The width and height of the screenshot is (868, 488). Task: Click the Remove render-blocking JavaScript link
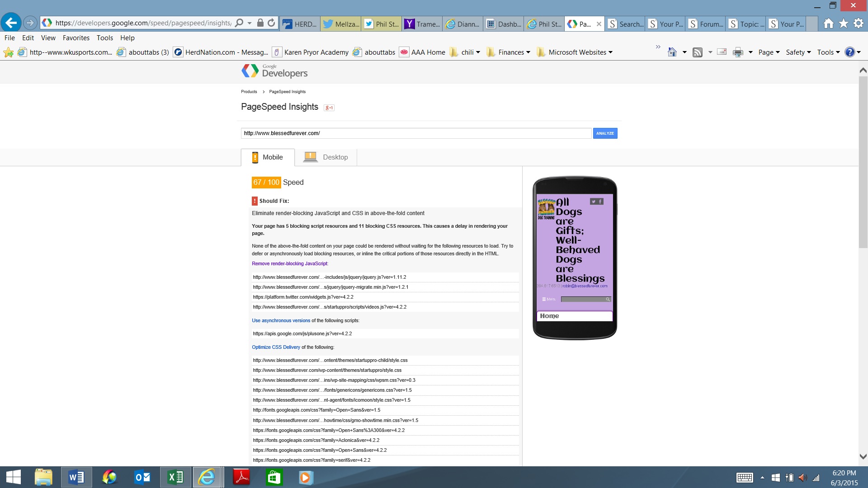[x=290, y=264]
